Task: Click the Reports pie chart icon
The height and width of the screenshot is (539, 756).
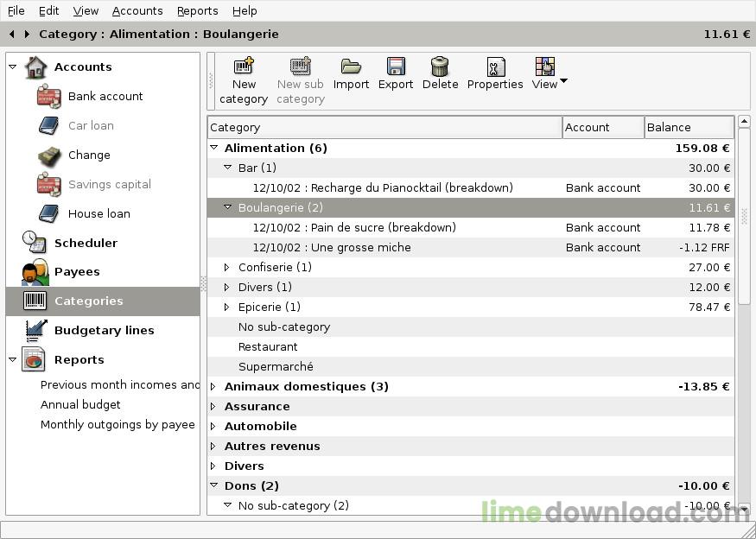Action: pos(34,359)
